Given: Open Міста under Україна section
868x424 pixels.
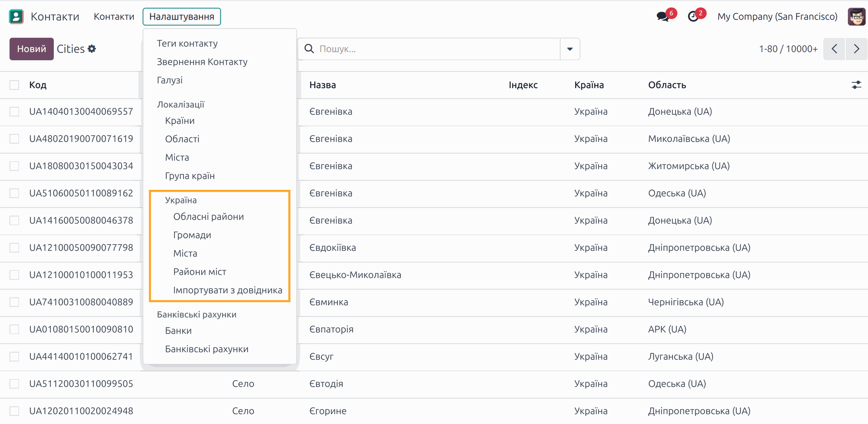Looking at the screenshot, I should [185, 254].
